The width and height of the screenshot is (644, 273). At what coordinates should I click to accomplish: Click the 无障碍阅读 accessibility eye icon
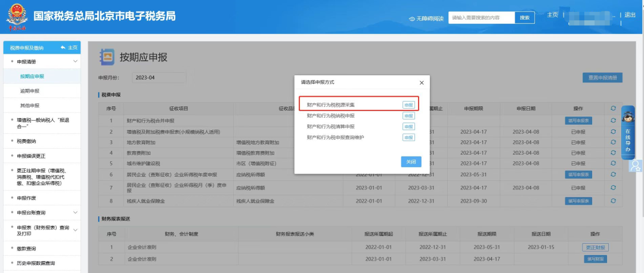tap(412, 19)
